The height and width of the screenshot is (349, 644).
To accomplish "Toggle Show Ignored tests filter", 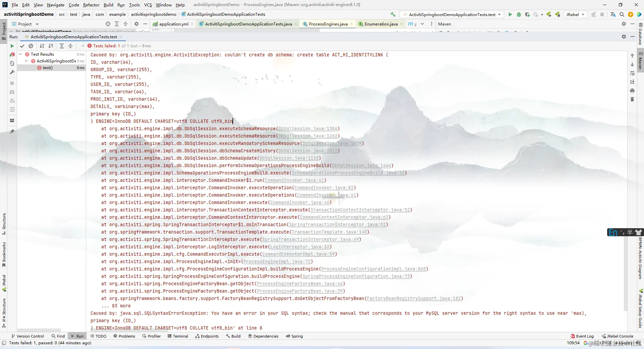I will click(31, 46).
